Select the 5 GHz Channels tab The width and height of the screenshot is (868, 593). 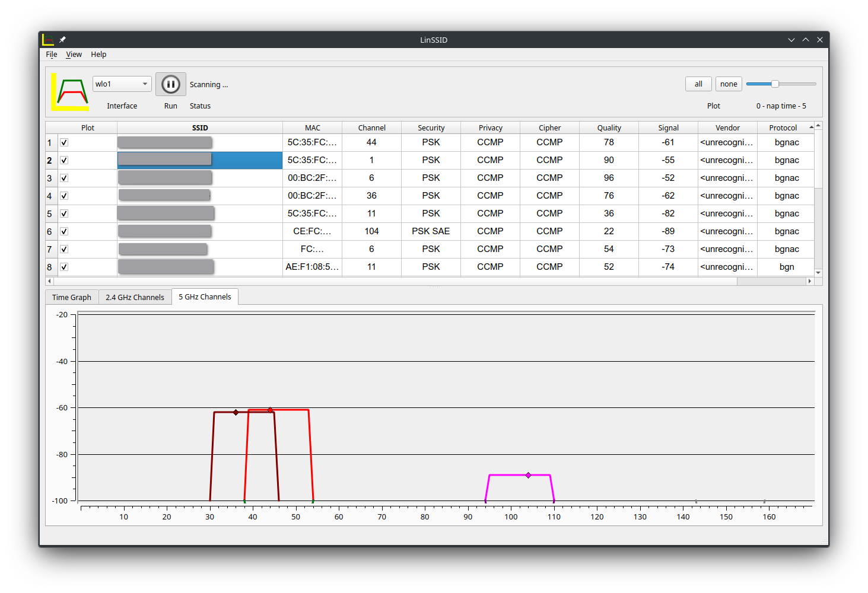pyautogui.click(x=205, y=296)
